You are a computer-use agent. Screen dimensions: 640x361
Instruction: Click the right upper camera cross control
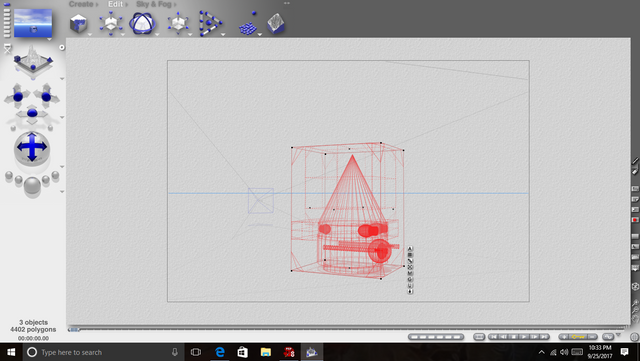point(46,96)
